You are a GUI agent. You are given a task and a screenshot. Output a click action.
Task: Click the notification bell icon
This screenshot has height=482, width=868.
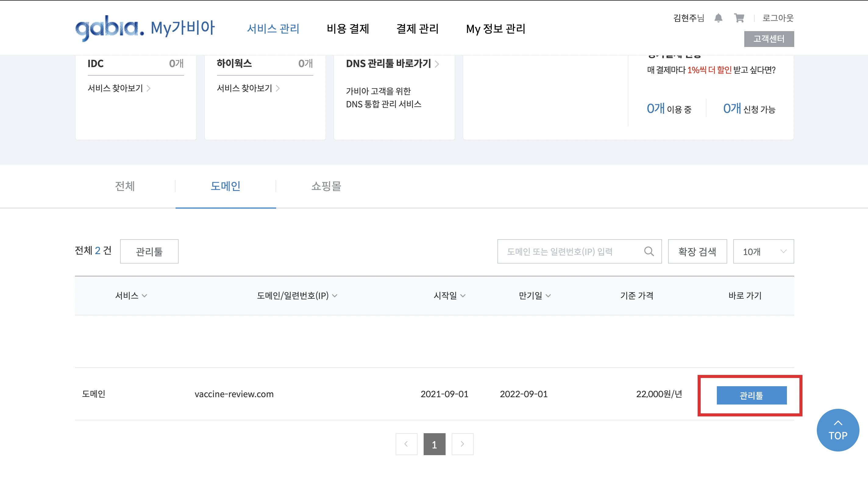click(718, 18)
